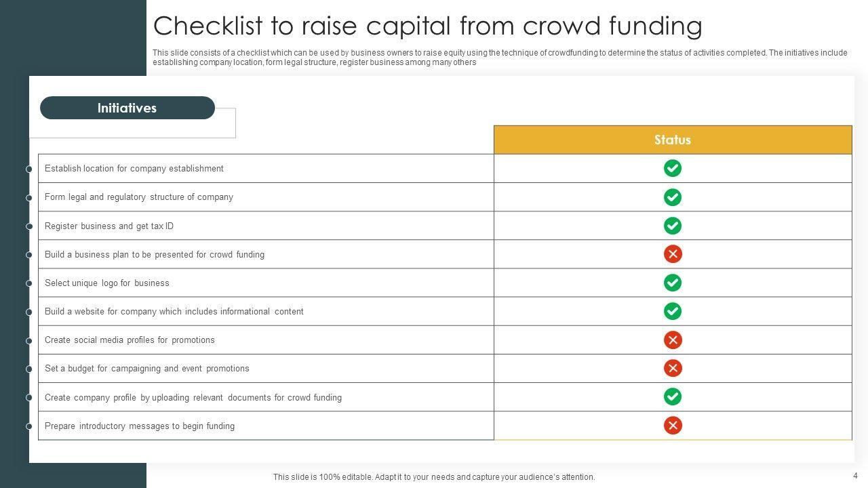Click the 'Register business and get tax ID' cell
The image size is (868, 488).
tap(109, 226)
